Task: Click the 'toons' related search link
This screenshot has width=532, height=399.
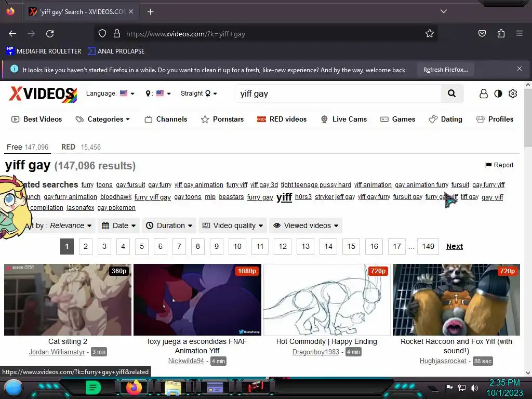Action: pyautogui.click(x=104, y=185)
